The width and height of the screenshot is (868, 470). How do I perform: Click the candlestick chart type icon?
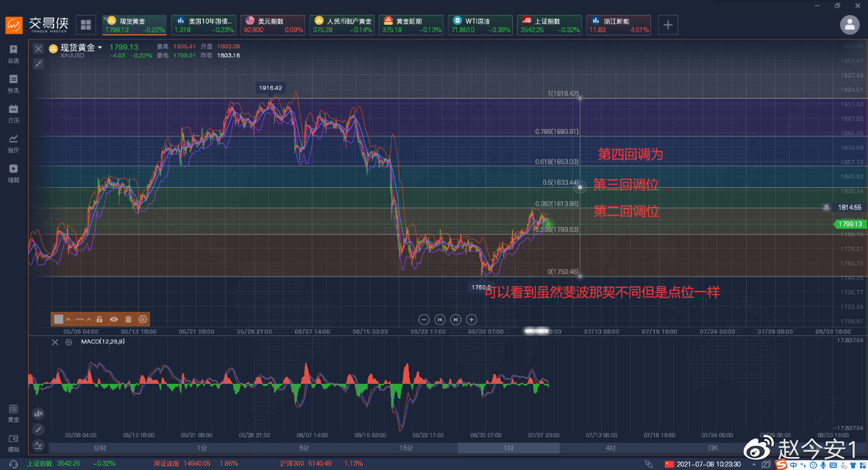pyautogui.click(x=38, y=413)
